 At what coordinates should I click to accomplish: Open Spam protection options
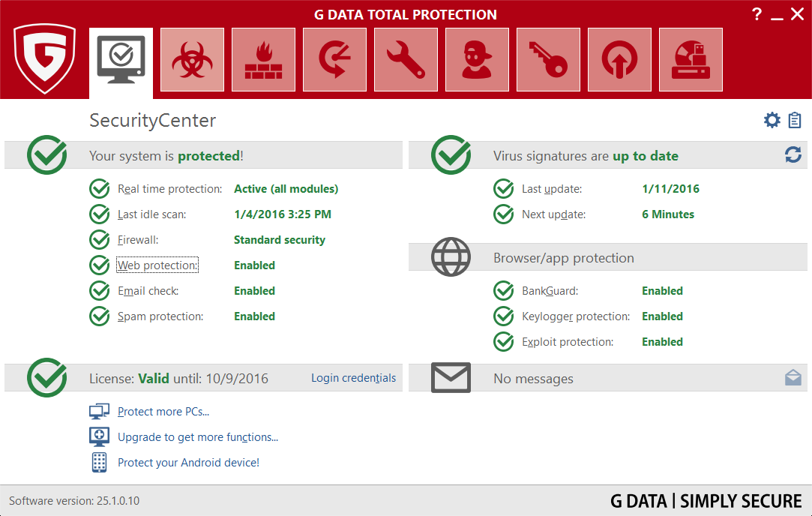pos(160,316)
